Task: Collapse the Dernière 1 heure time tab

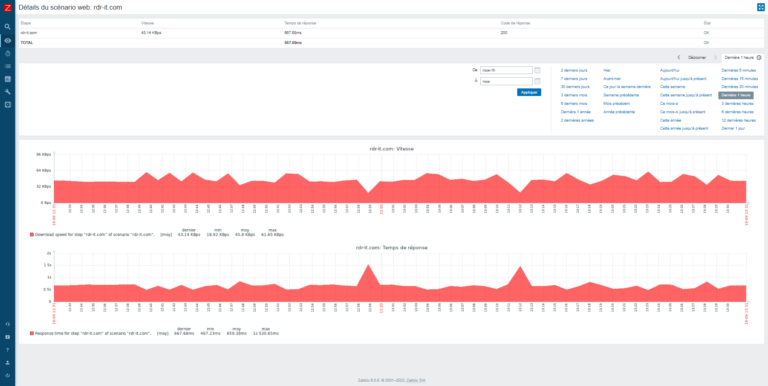Action: pos(743,57)
